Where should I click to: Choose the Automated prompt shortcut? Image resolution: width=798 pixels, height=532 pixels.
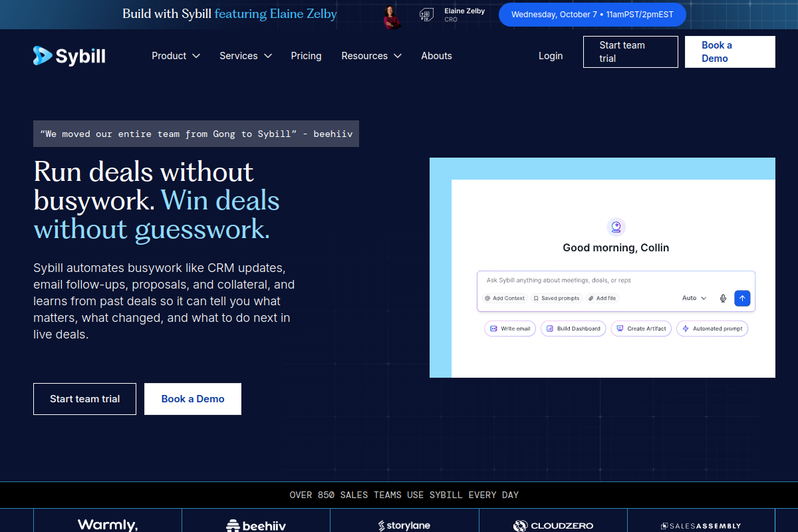tap(712, 329)
